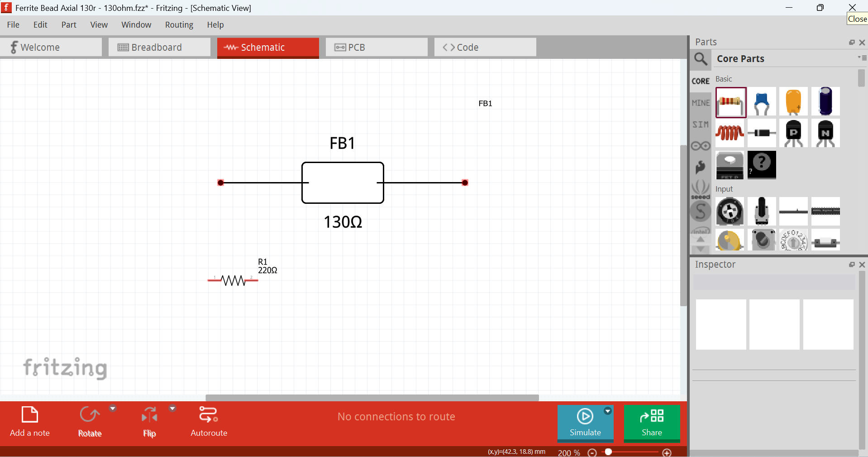Click the green Share button

click(652, 423)
